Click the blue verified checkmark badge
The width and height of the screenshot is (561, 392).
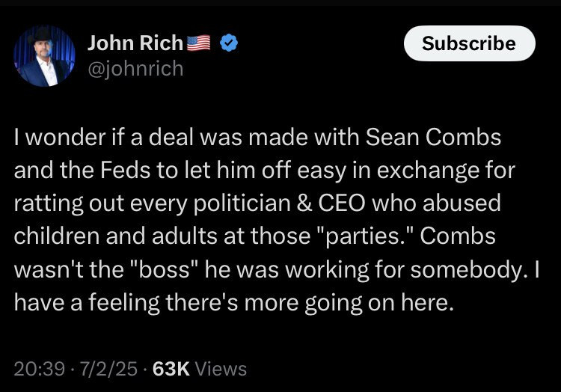click(229, 44)
